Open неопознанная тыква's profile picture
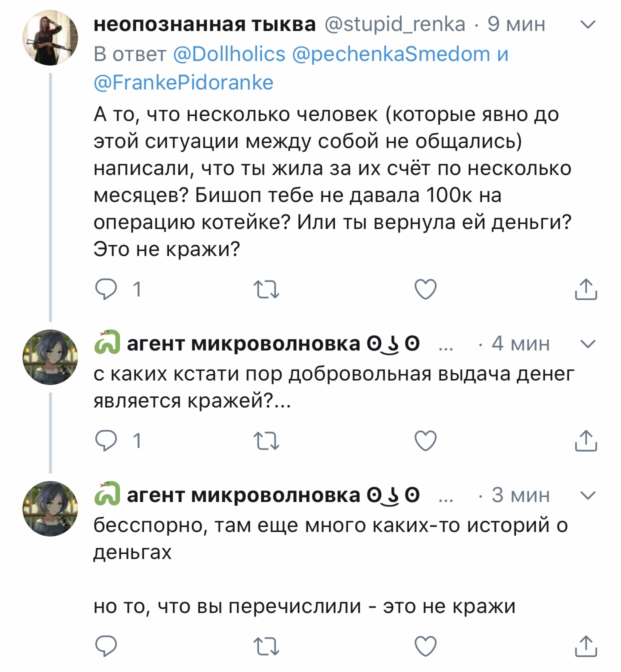The image size is (621, 672). (50, 38)
